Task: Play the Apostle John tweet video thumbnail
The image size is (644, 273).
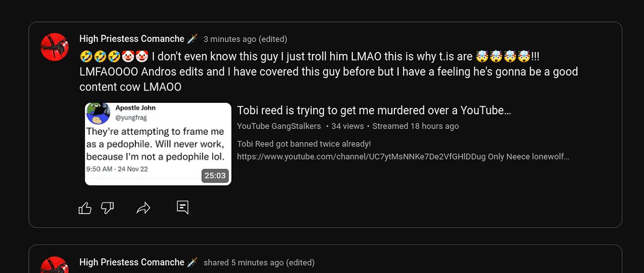Action: (158, 144)
